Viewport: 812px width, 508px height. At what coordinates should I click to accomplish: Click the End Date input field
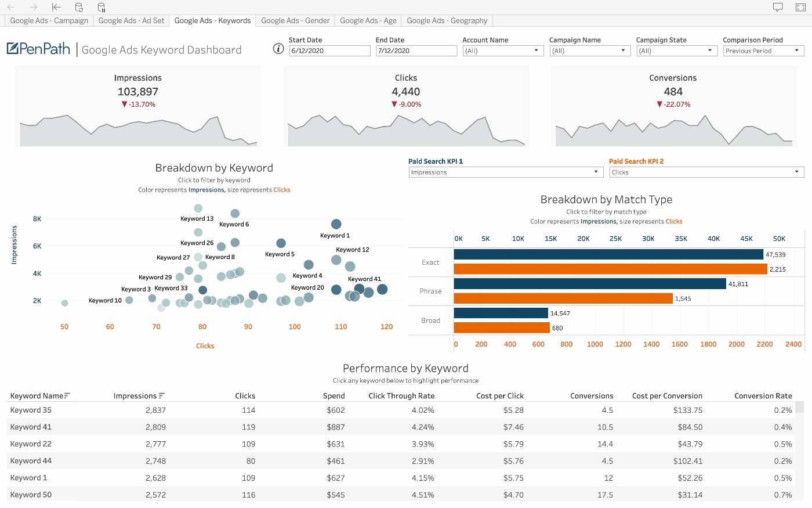pos(416,51)
